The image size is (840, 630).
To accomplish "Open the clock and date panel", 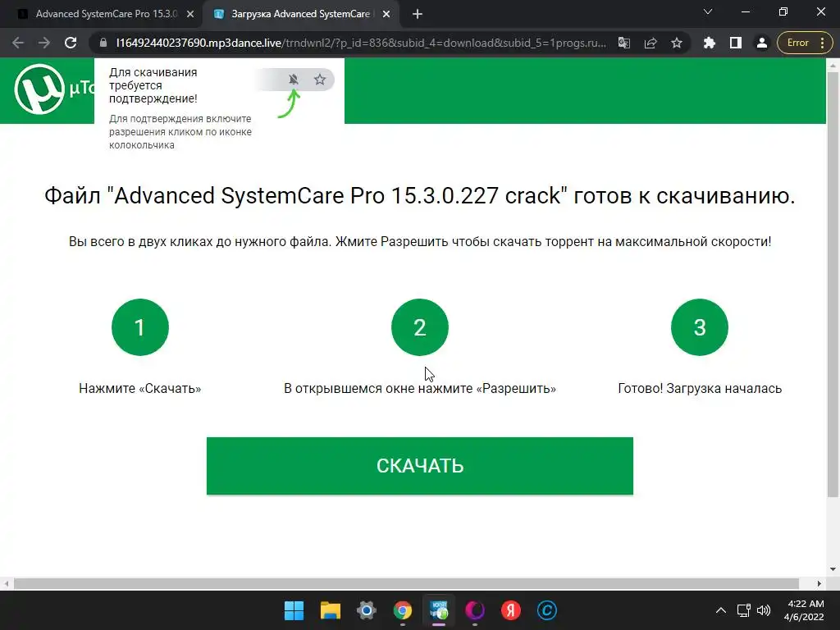I will click(806, 610).
